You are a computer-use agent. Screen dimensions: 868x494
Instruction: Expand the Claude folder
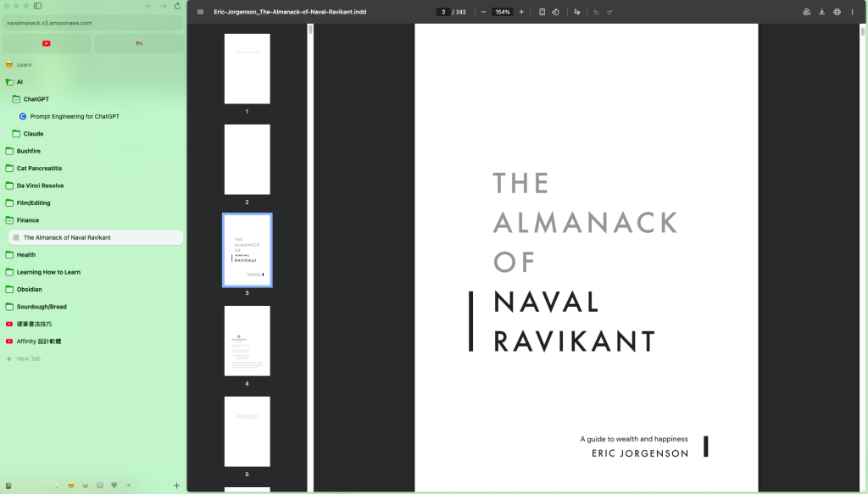click(16, 134)
